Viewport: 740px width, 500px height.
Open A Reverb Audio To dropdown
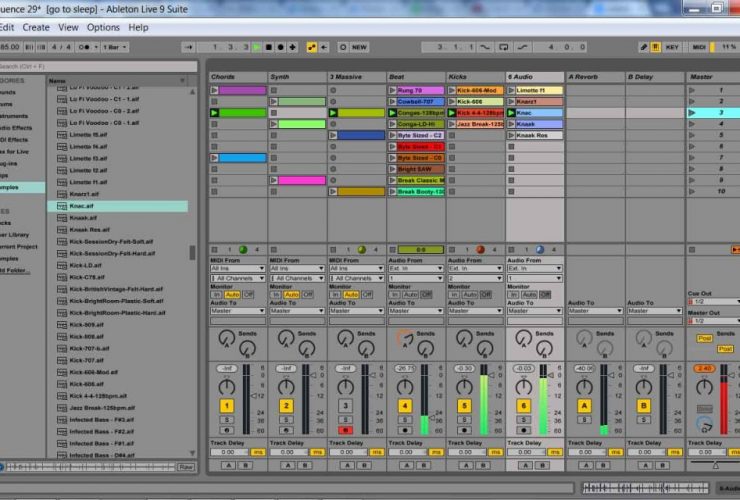pyautogui.click(x=595, y=311)
